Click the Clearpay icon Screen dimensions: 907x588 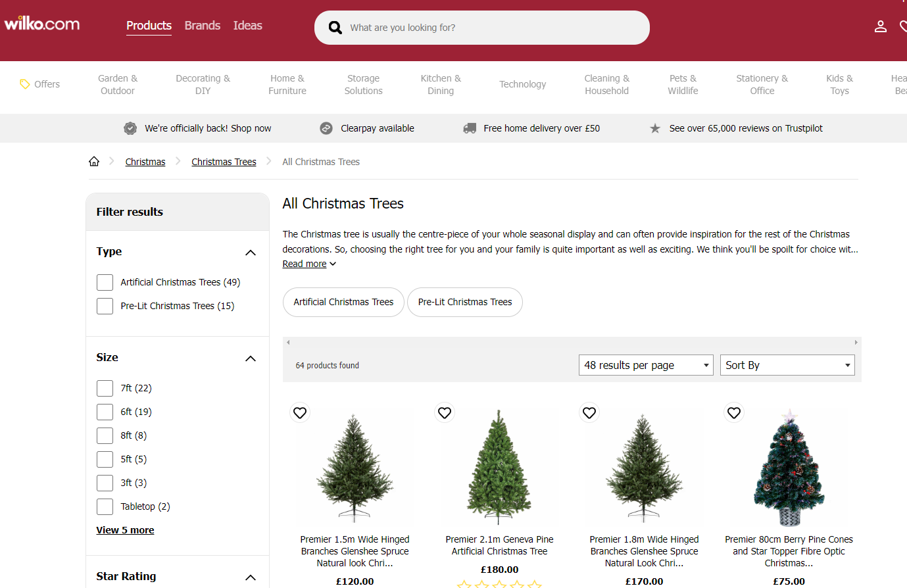click(326, 128)
